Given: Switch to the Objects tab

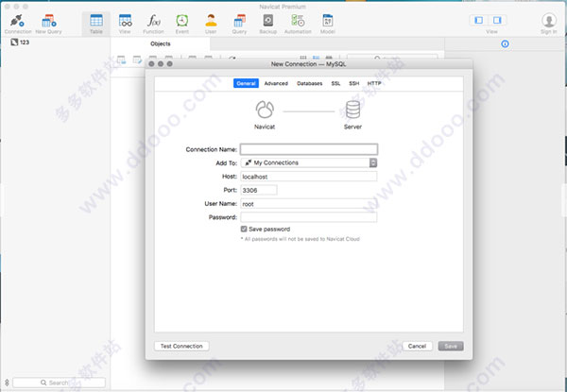Looking at the screenshot, I should (161, 43).
